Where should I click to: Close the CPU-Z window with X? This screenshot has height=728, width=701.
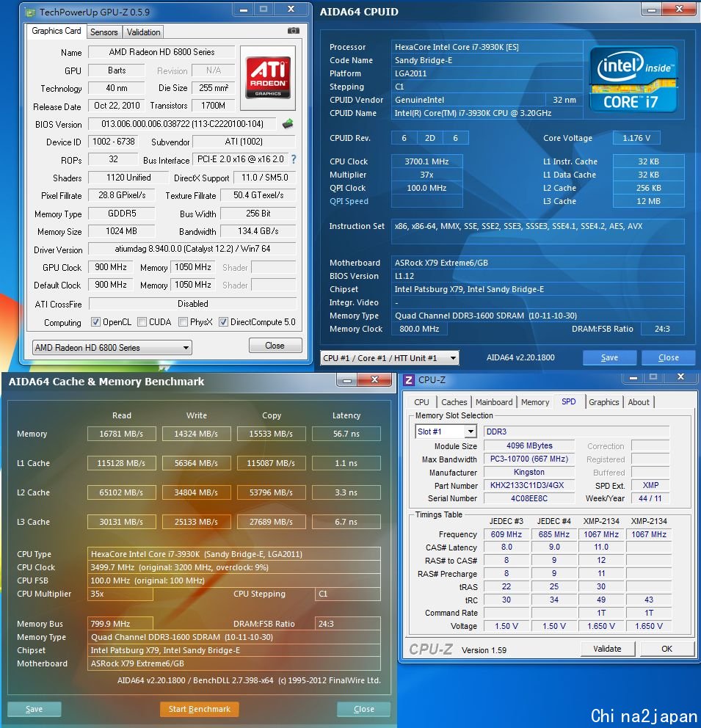680,377
